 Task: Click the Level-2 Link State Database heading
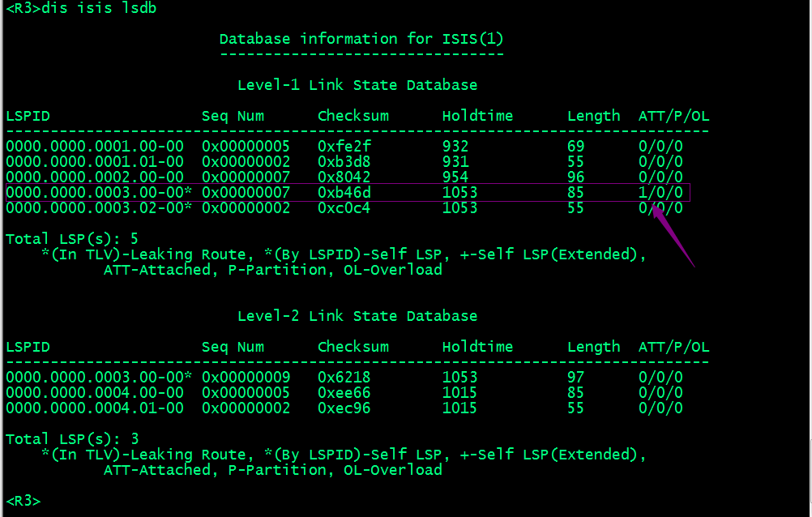point(357,316)
